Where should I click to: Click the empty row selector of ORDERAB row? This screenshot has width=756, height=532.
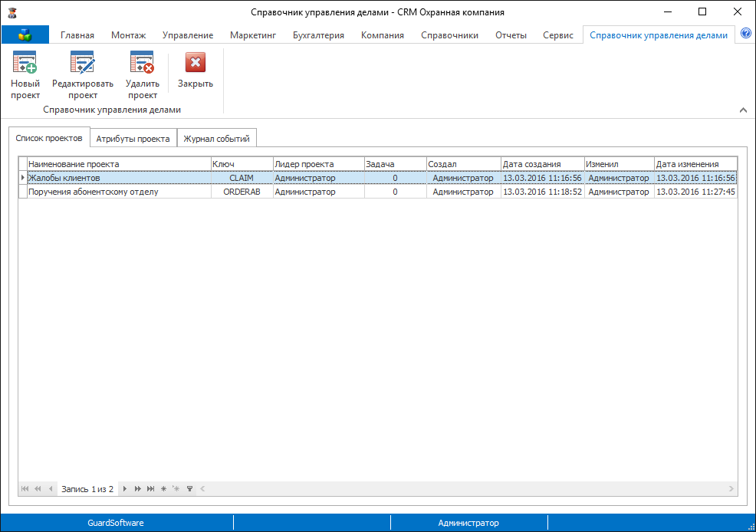pyautogui.click(x=23, y=192)
